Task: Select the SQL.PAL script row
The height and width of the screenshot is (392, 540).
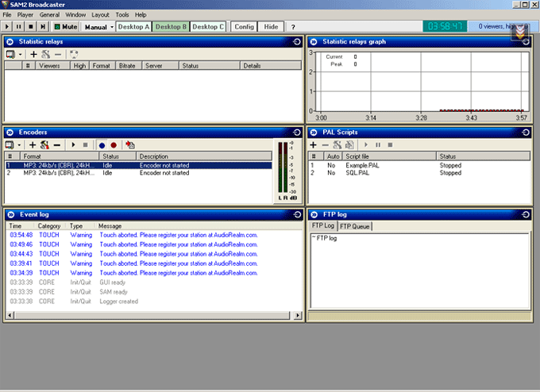Action: pos(419,173)
